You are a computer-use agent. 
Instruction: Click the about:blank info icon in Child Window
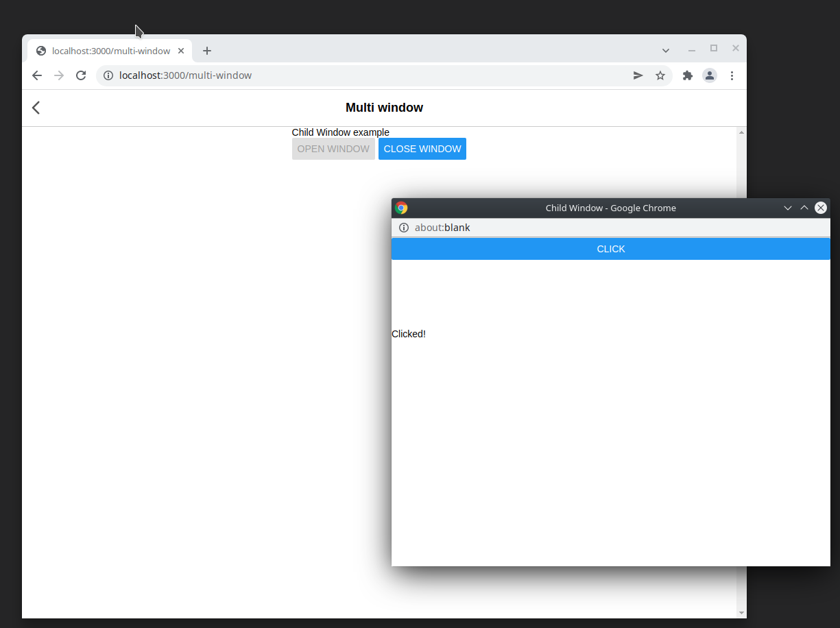tap(404, 228)
